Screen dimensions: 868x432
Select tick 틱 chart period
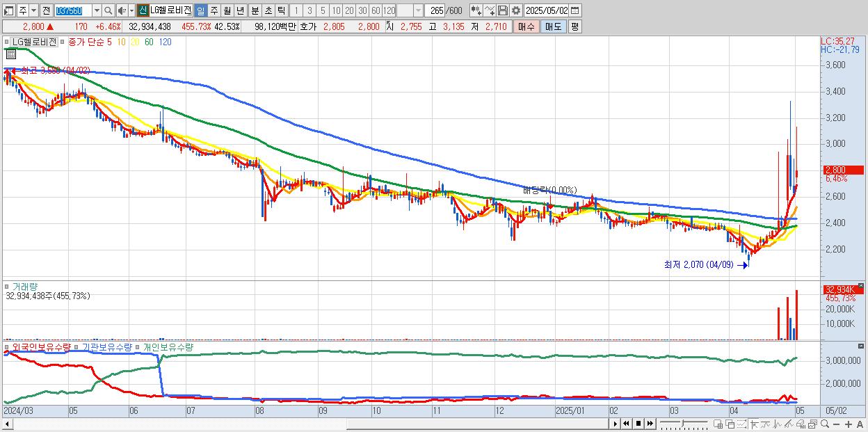coord(281,10)
